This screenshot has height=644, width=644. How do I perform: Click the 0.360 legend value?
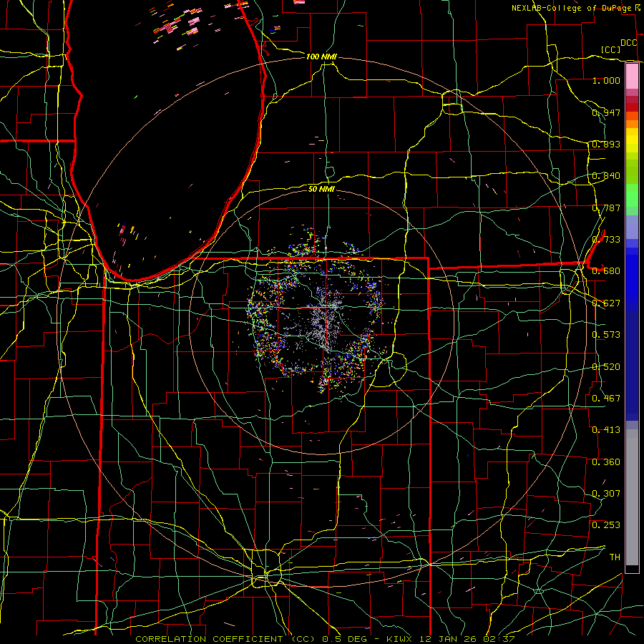pos(606,462)
